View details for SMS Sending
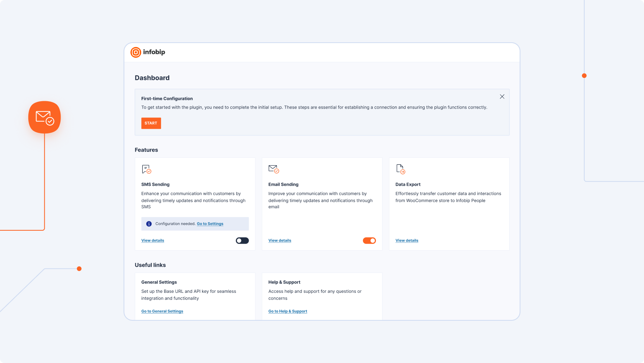 pyautogui.click(x=152, y=240)
